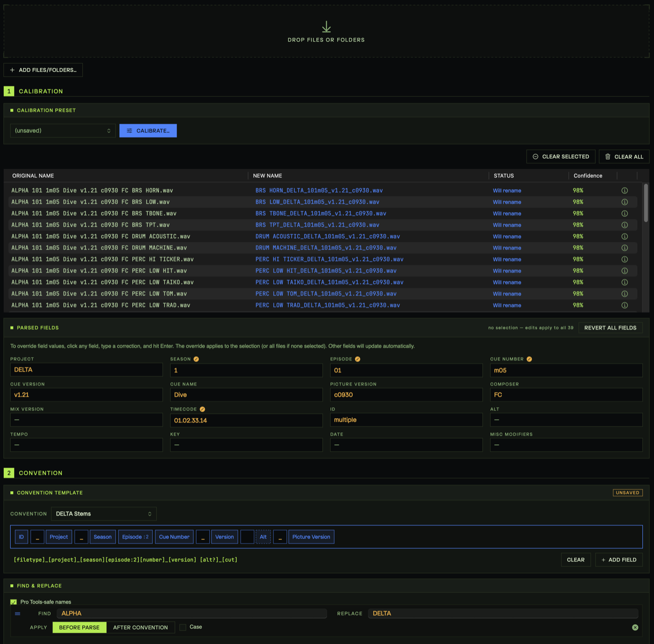The width and height of the screenshot is (654, 644).
Task: Click Will rename status on DRUM MACHINE row
Action: 507,248
